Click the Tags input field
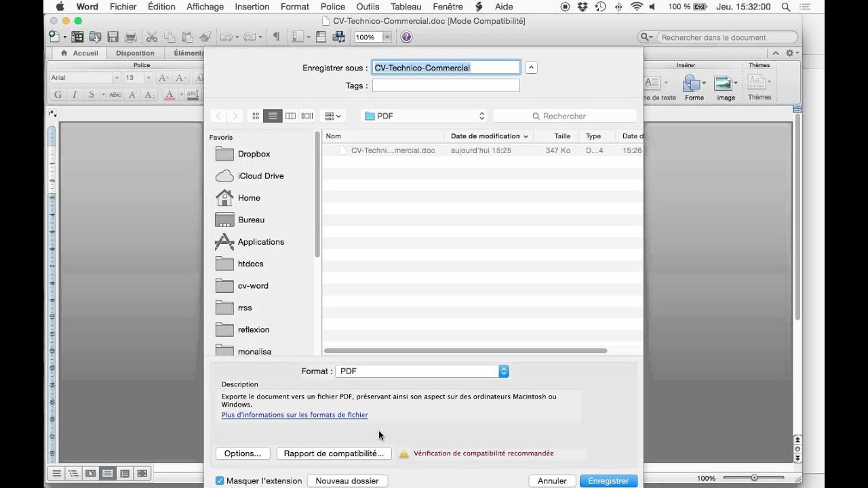The height and width of the screenshot is (488, 868). coord(446,85)
